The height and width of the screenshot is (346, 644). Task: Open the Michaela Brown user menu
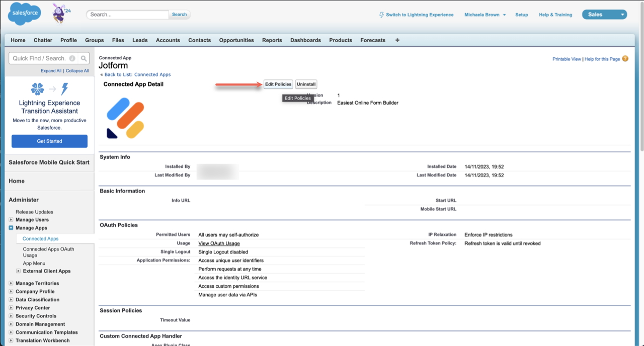tap(485, 15)
